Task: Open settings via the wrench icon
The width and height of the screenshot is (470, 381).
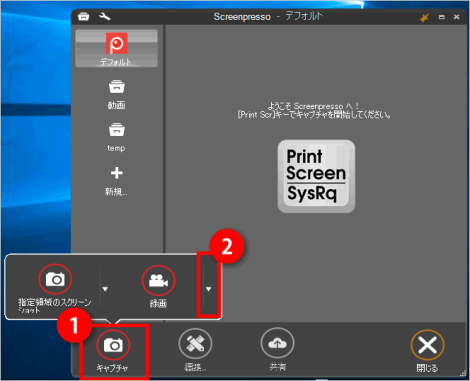Action: click(105, 16)
